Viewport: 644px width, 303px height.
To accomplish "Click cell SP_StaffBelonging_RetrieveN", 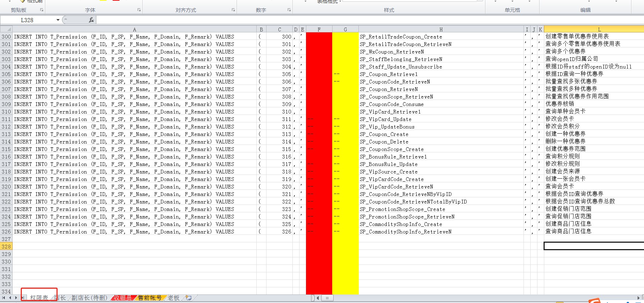I will [441, 59].
